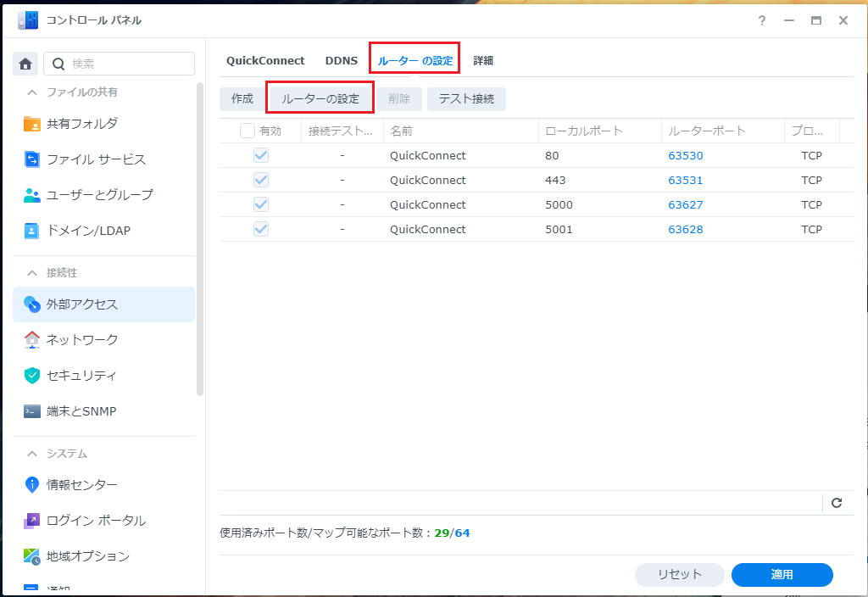
Task: Click the 地域オプション map icon
Action: 31,556
